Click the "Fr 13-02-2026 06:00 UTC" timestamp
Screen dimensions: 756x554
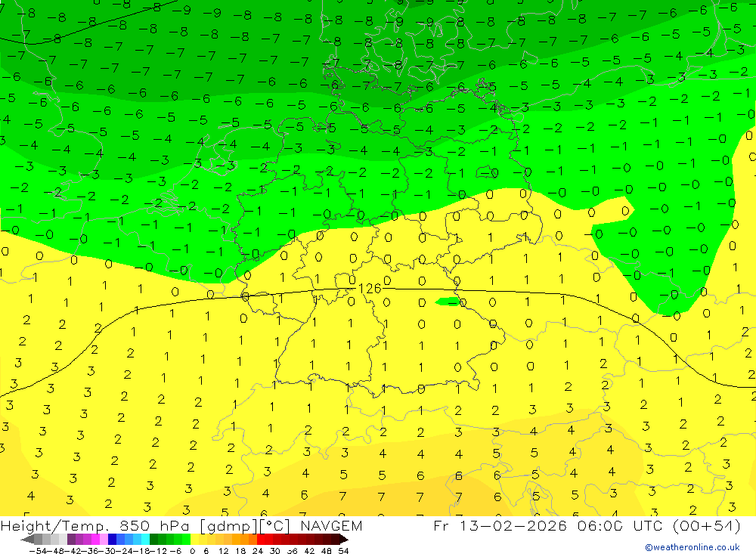tap(550, 525)
